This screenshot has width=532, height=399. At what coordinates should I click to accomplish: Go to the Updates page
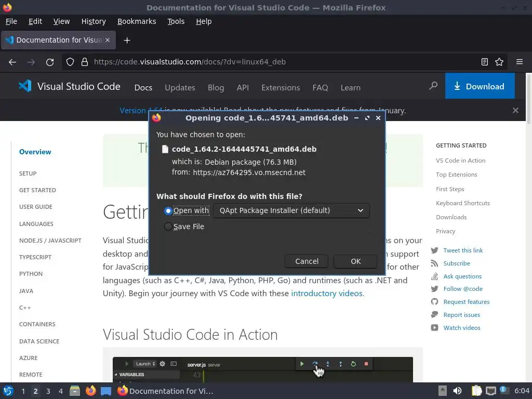pos(180,88)
